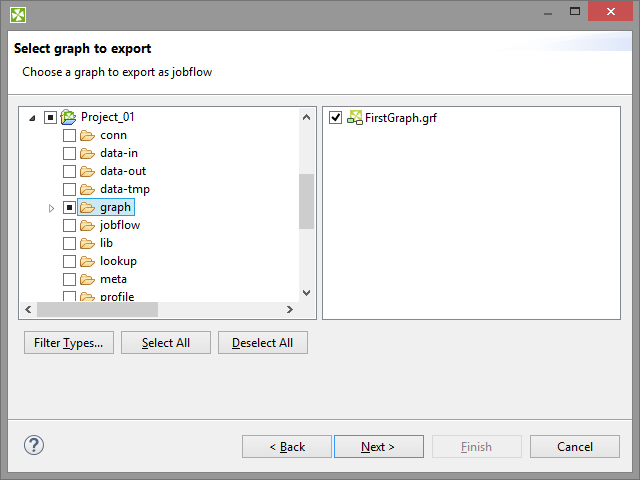Open help via question mark icon

pos(34,446)
